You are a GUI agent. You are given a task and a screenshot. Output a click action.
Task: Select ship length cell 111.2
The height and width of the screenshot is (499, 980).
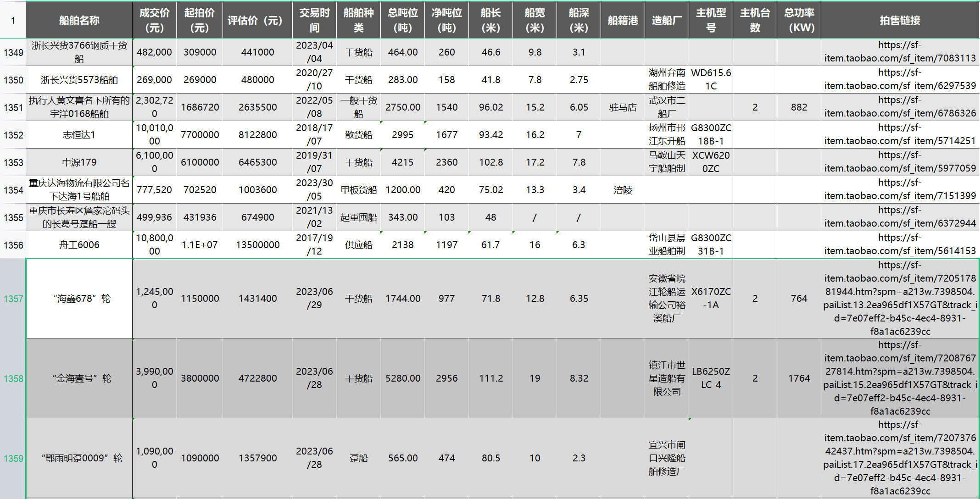(490, 378)
